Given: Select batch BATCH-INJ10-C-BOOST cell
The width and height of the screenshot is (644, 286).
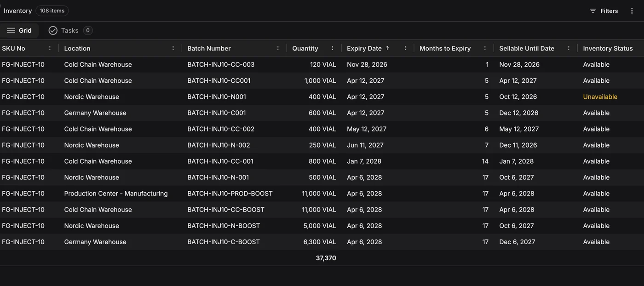Looking at the screenshot, I should 224,241.
